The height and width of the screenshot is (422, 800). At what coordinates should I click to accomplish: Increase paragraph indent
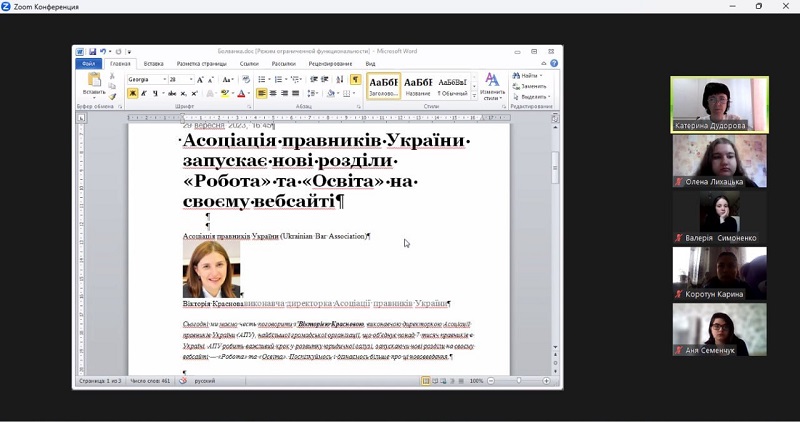tap(324, 80)
